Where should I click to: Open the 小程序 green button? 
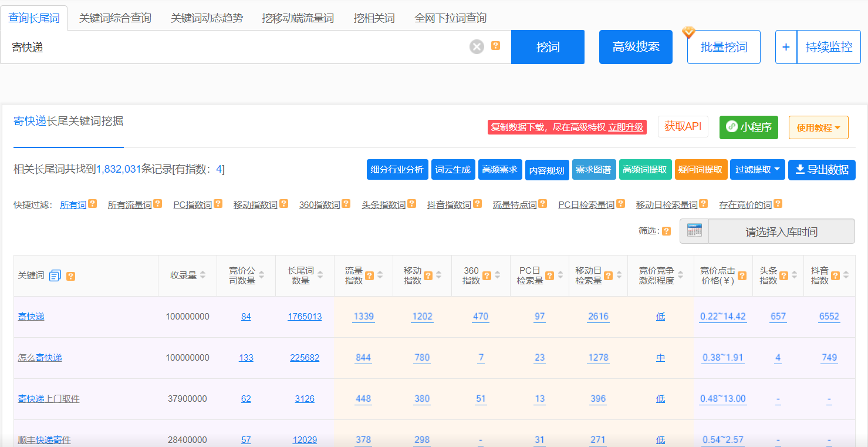(x=748, y=127)
